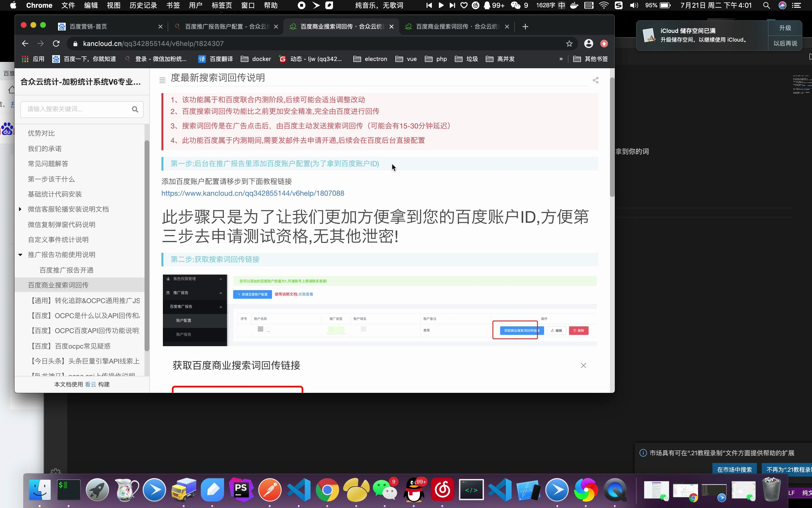
Task: Open WeChat from the dock
Action: 384,490
